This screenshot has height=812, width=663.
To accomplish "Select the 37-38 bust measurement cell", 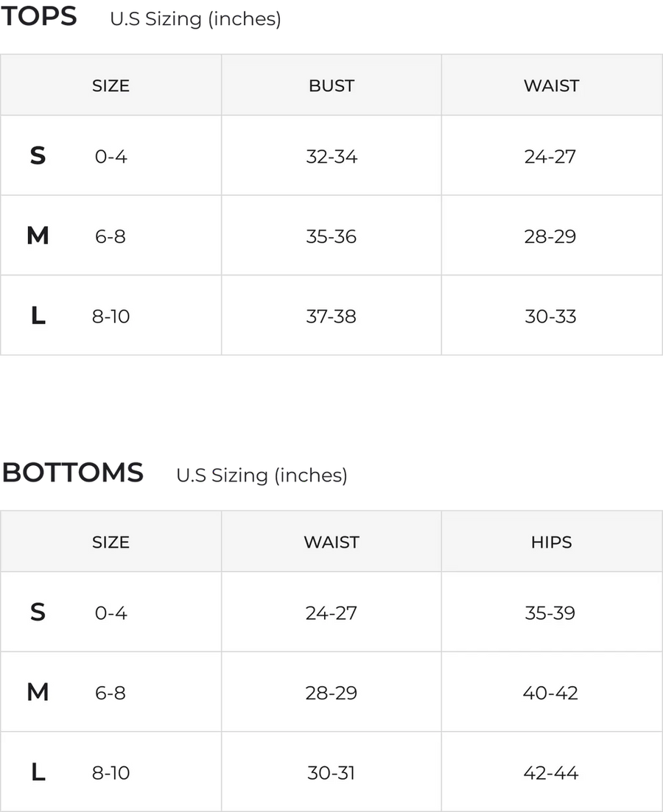I will click(x=331, y=317).
